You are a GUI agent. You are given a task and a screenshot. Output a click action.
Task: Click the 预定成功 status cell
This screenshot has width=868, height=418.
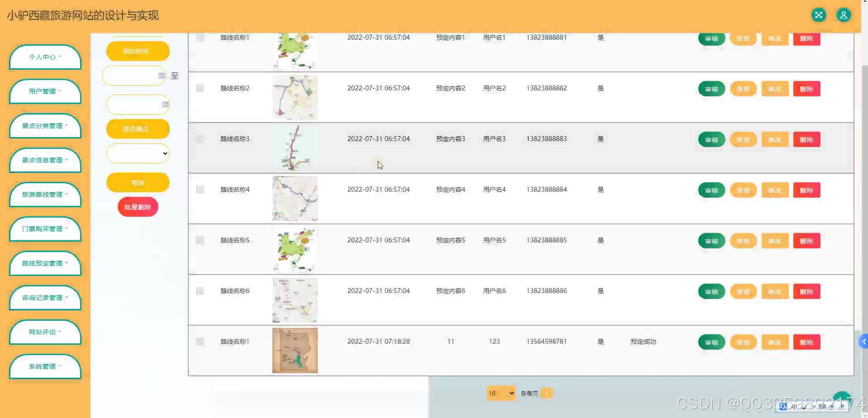[643, 342]
